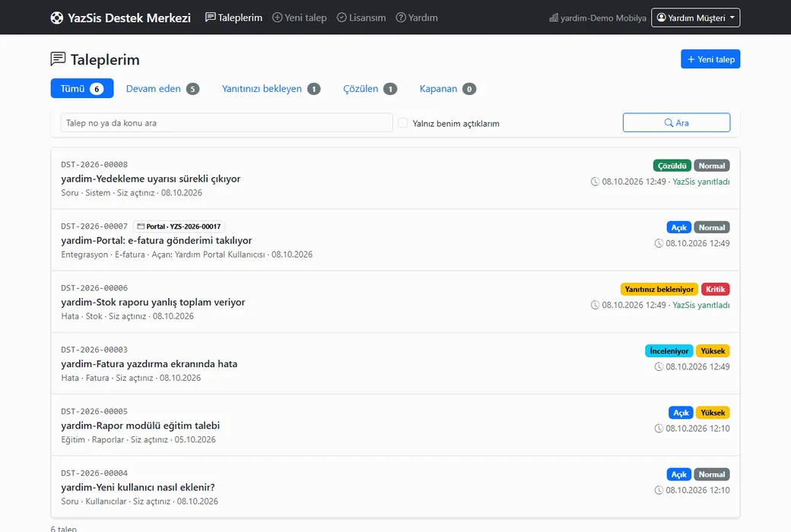Toggle the Yalnız benim açtıklarım checkbox
The height and width of the screenshot is (532, 791).
point(402,122)
